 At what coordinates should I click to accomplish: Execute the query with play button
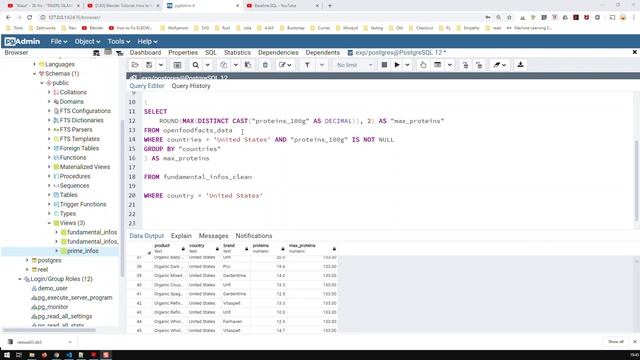[397, 65]
